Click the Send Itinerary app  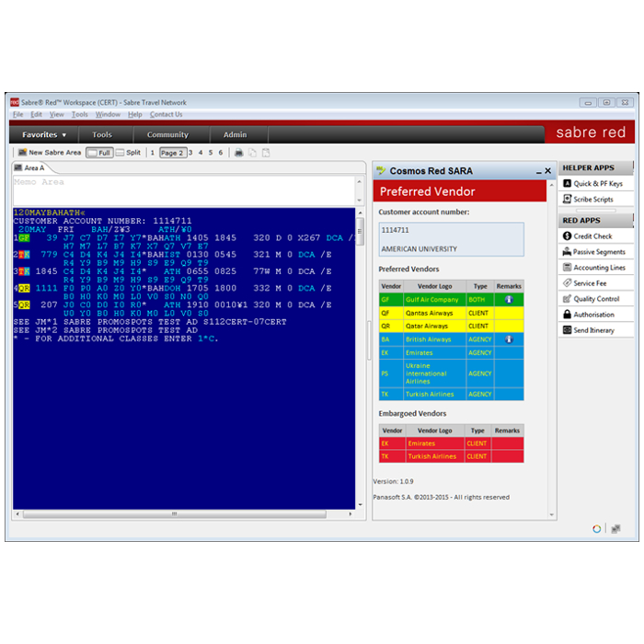[593, 330]
